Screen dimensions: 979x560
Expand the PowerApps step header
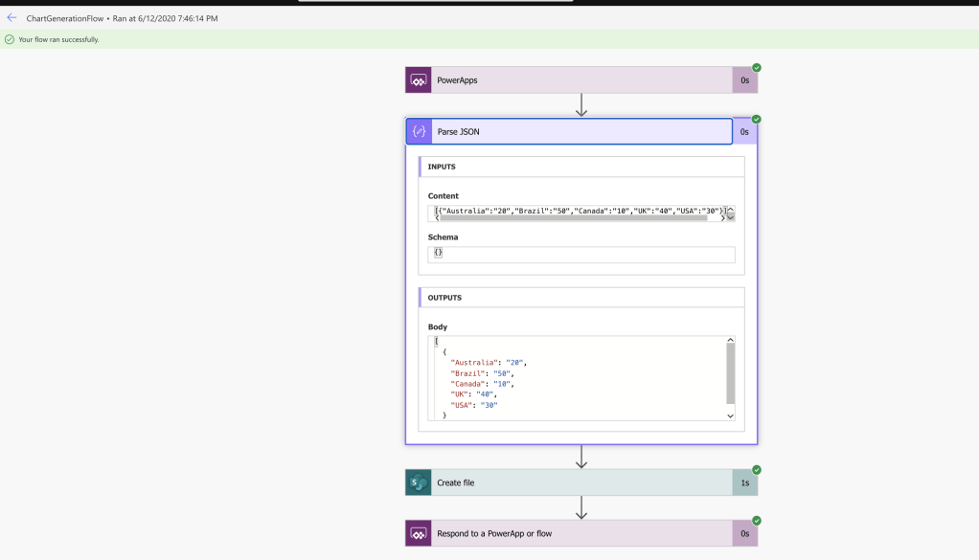(575, 80)
